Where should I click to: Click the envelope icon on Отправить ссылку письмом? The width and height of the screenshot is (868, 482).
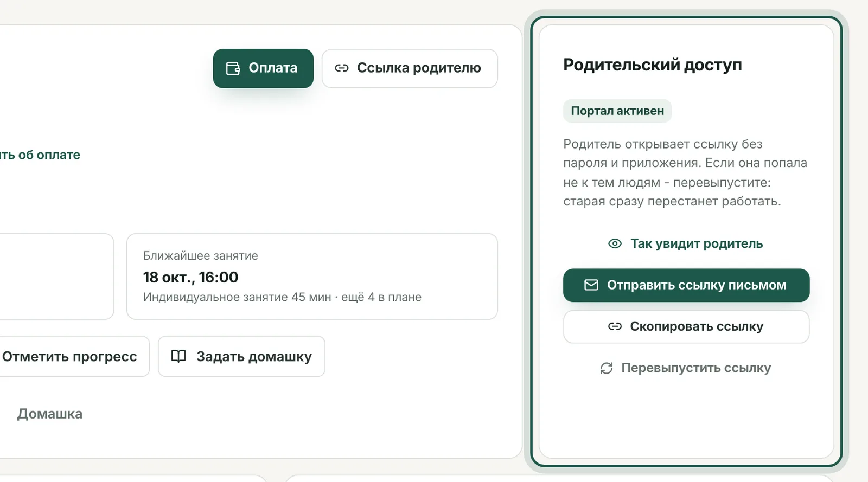(591, 285)
